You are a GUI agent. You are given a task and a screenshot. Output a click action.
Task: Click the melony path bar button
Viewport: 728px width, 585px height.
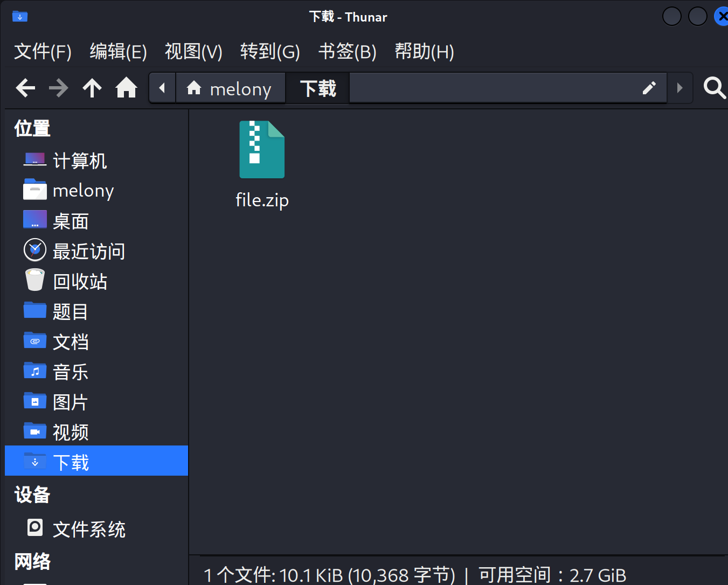click(230, 88)
